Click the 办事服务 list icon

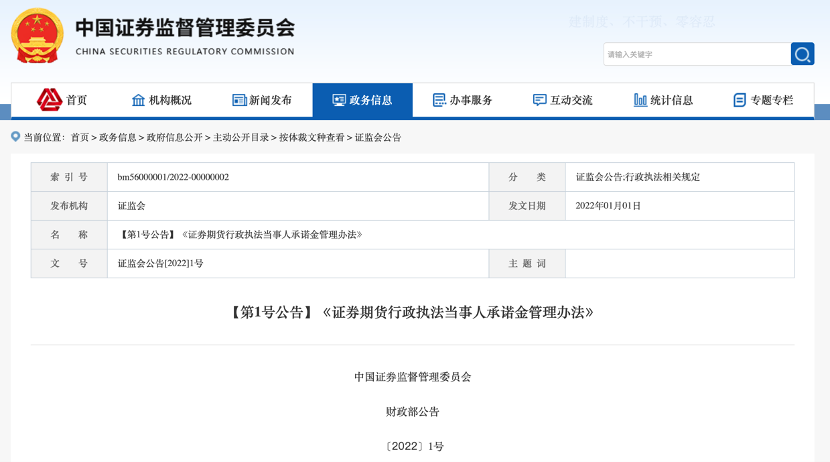(x=439, y=100)
